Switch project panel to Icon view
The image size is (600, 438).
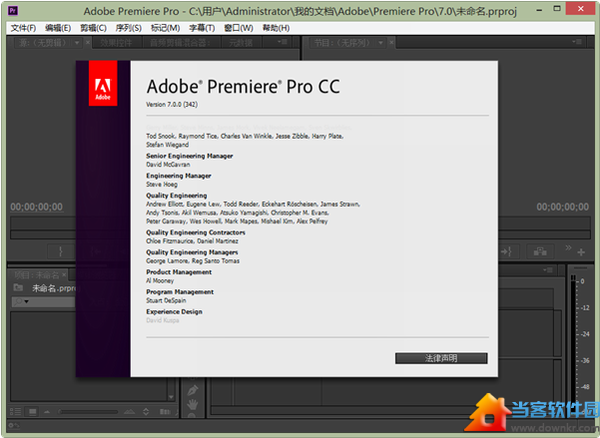32,412
